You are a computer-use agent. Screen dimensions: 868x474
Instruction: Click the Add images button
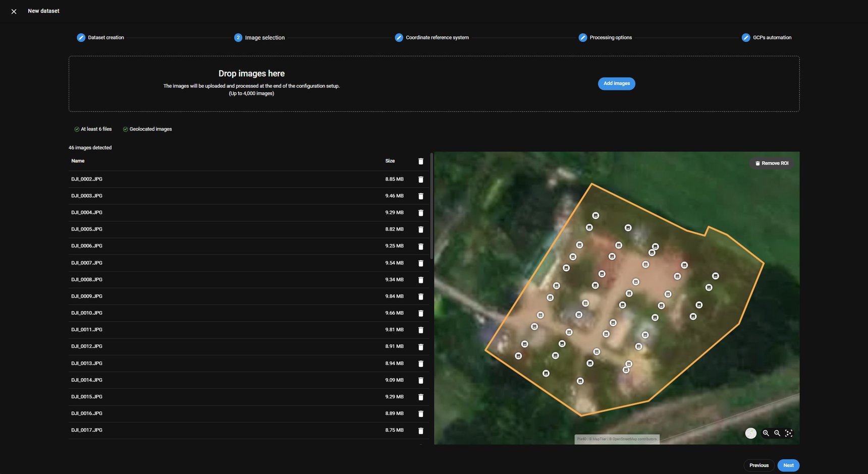(x=616, y=84)
